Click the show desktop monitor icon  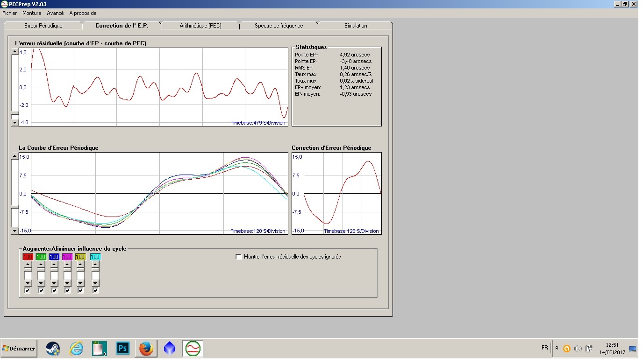click(x=633, y=349)
